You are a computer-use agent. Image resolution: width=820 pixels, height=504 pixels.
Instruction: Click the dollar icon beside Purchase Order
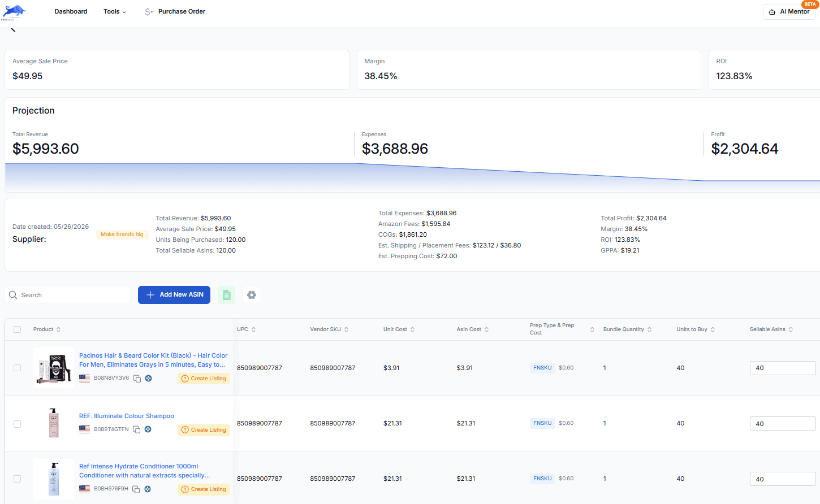[149, 12]
